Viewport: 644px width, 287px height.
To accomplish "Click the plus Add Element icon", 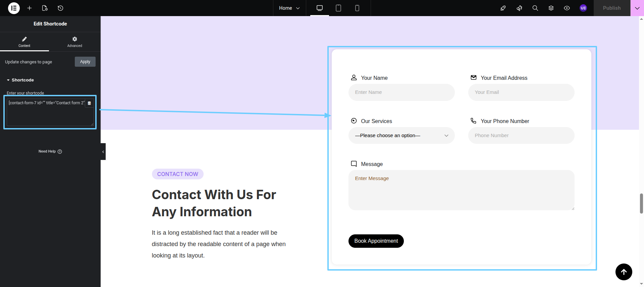I will pos(30,8).
